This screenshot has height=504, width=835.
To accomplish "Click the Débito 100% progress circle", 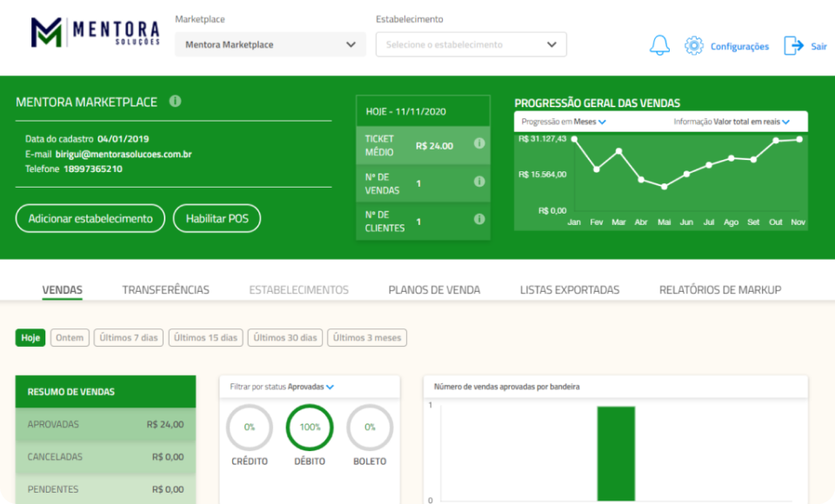I will pyautogui.click(x=310, y=428).
